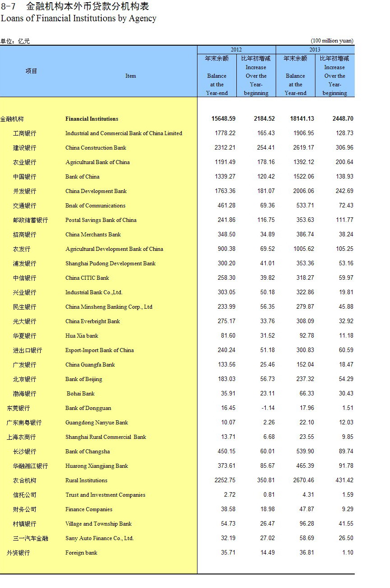The image size is (390, 588).
Task: Click the '外资银行' row label
Action: point(18,553)
